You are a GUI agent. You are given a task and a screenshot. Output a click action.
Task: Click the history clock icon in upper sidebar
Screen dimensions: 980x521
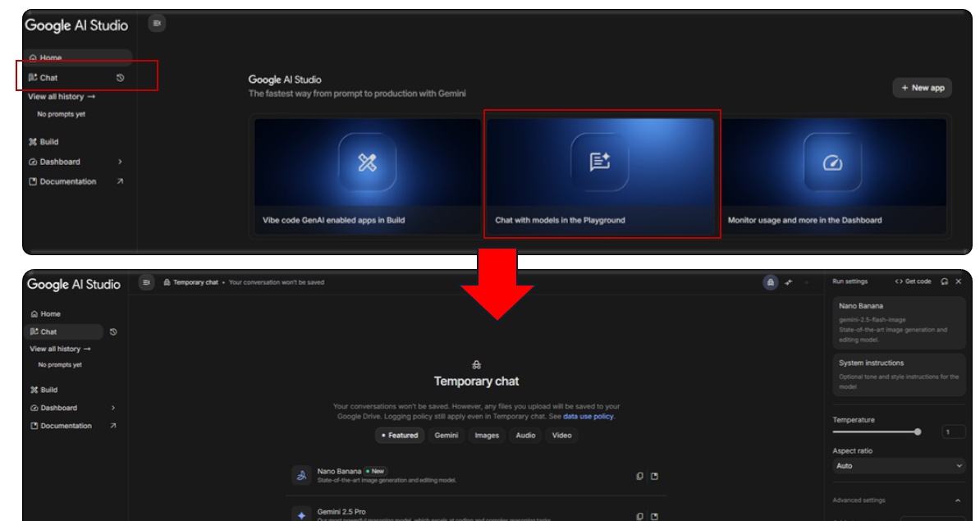[x=120, y=77]
